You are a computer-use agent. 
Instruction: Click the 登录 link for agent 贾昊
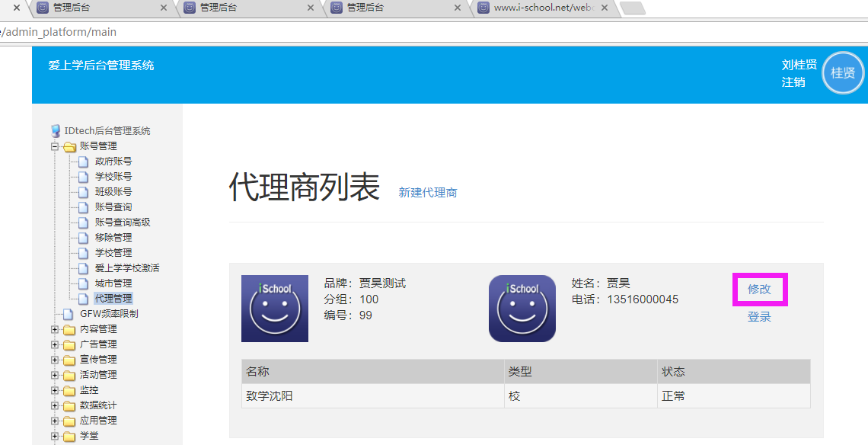(759, 317)
